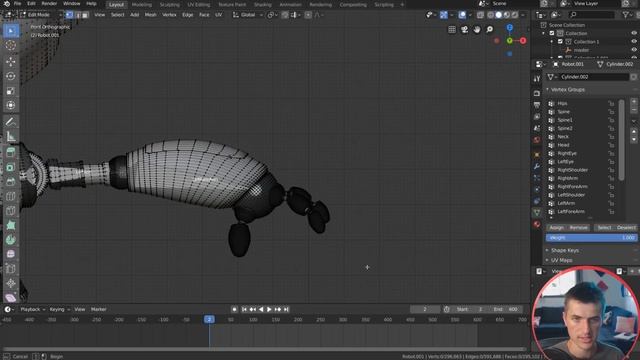The width and height of the screenshot is (640, 360).
Task: Open the pivot point dropdown
Action: point(272,15)
